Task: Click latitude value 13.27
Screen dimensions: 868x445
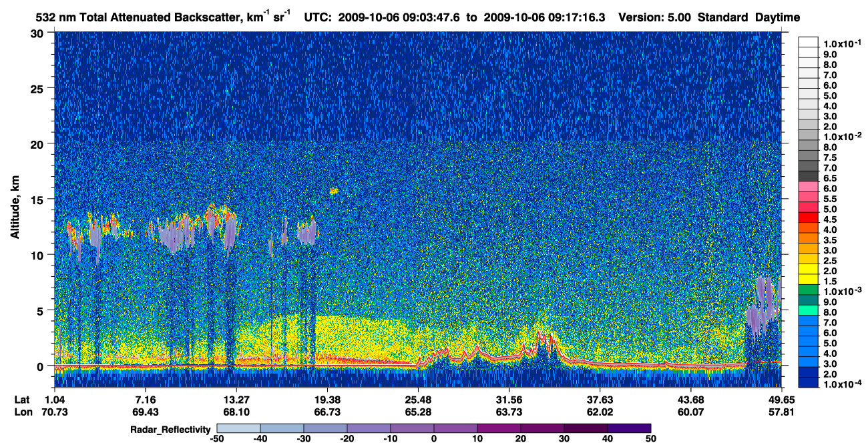Action: point(235,400)
